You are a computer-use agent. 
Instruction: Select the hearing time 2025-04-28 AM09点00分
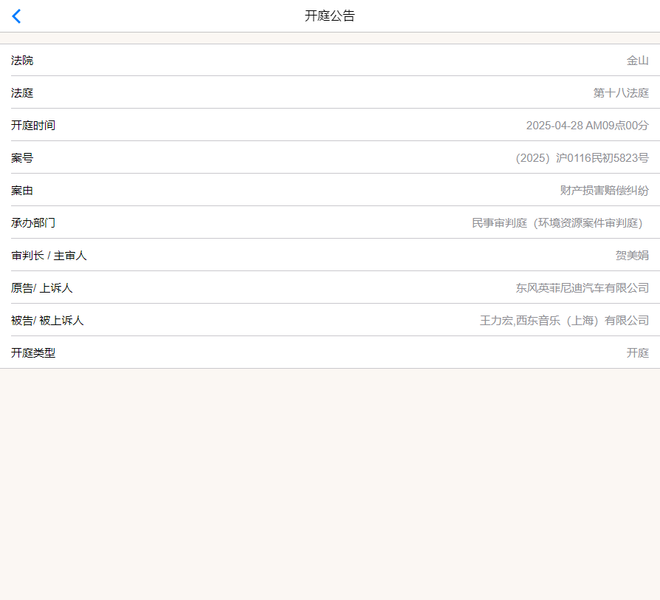(x=587, y=125)
